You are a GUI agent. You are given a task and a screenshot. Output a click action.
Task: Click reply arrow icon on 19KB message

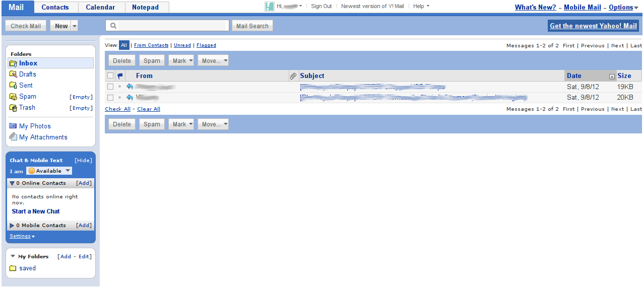point(130,87)
